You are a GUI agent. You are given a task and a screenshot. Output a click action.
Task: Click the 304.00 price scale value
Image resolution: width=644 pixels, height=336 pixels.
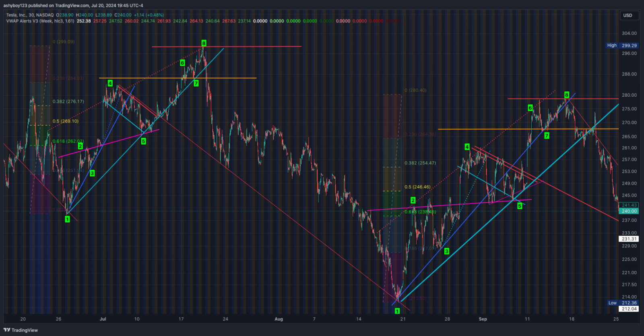629,33
